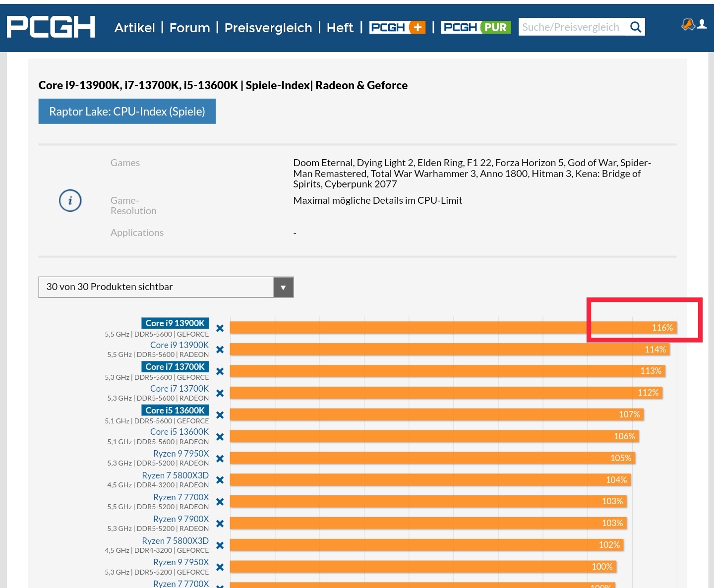Click '4,5 GHz | DDR4-3200 | RADEON' spec text
Viewport: 714px width, 588px height.
coord(158,485)
